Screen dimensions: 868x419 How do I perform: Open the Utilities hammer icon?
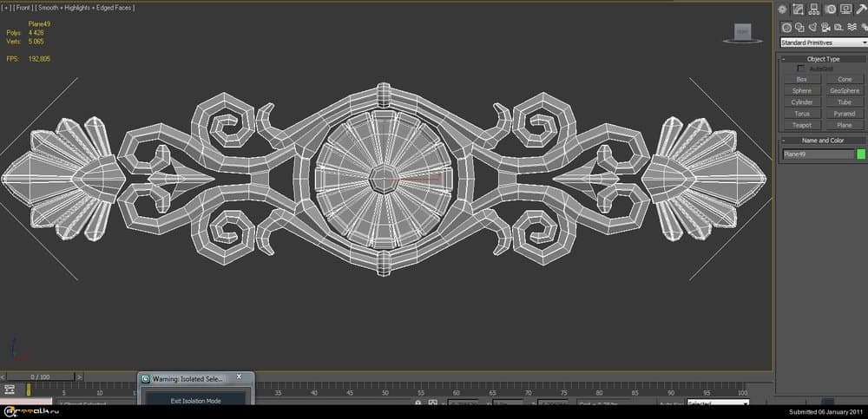(860, 10)
